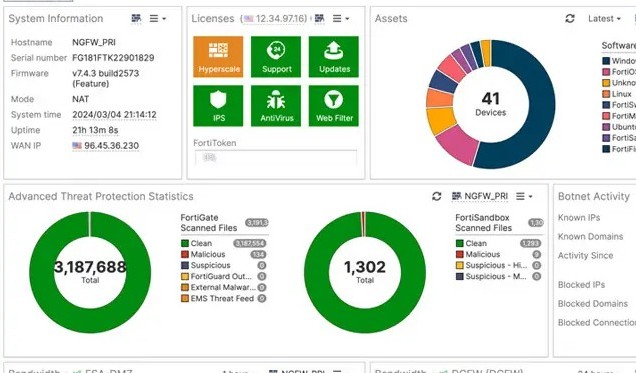
Task: Refresh the Assets widget
Action: point(570,18)
